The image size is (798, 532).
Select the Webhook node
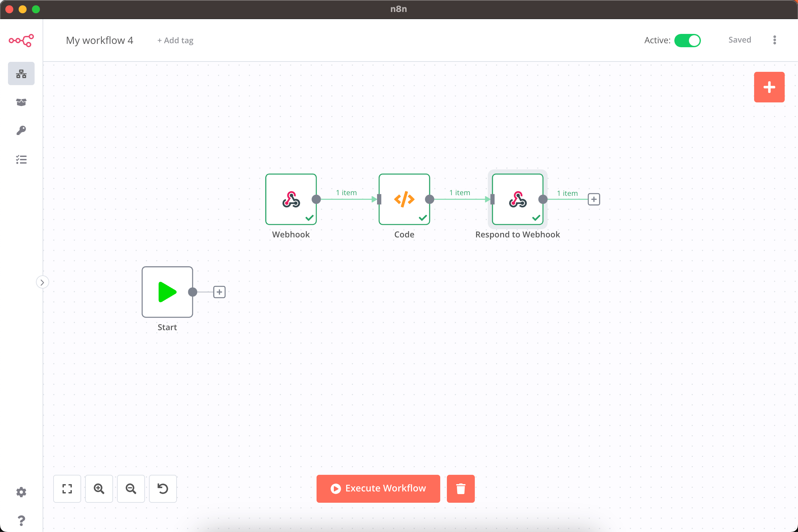click(x=291, y=199)
